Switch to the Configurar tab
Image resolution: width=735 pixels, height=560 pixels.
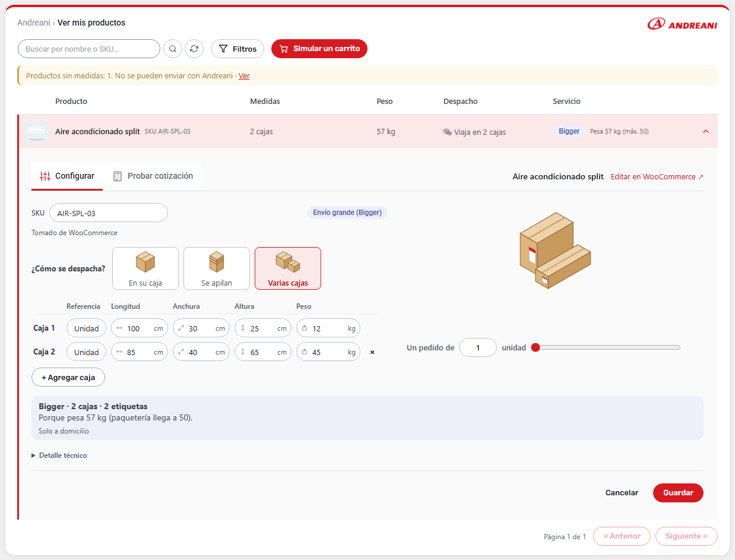[x=67, y=176]
